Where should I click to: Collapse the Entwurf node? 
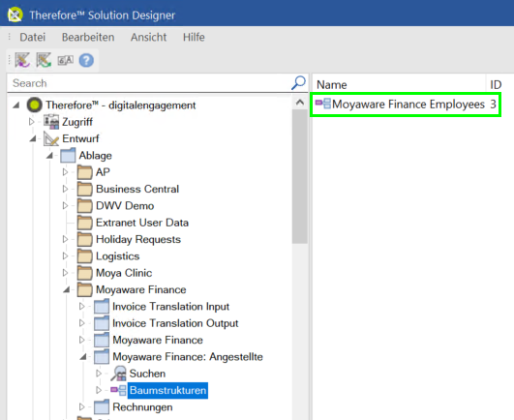click(33, 139)
